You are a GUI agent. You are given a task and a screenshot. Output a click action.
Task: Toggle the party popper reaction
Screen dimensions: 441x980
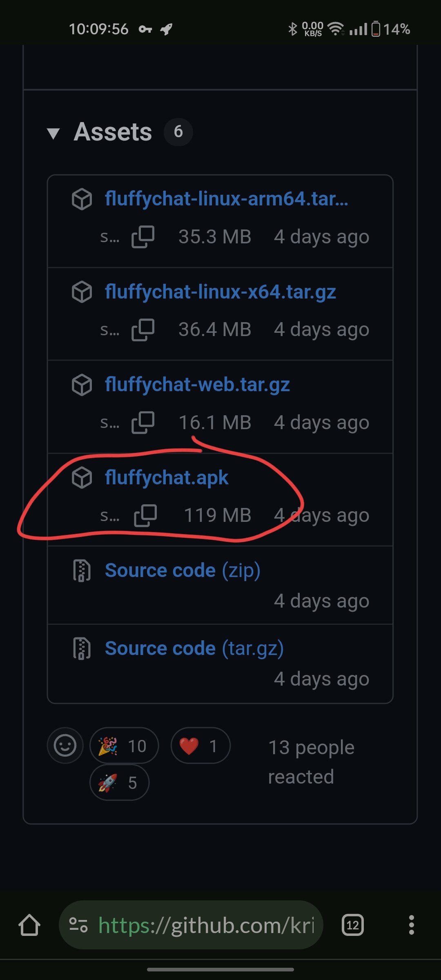click(x=124, y=746)
